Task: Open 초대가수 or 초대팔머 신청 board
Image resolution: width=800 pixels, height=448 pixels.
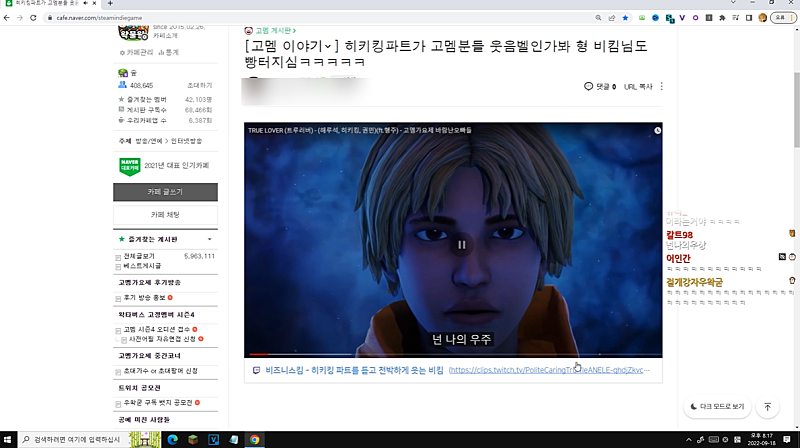Action: pos(160,371)
